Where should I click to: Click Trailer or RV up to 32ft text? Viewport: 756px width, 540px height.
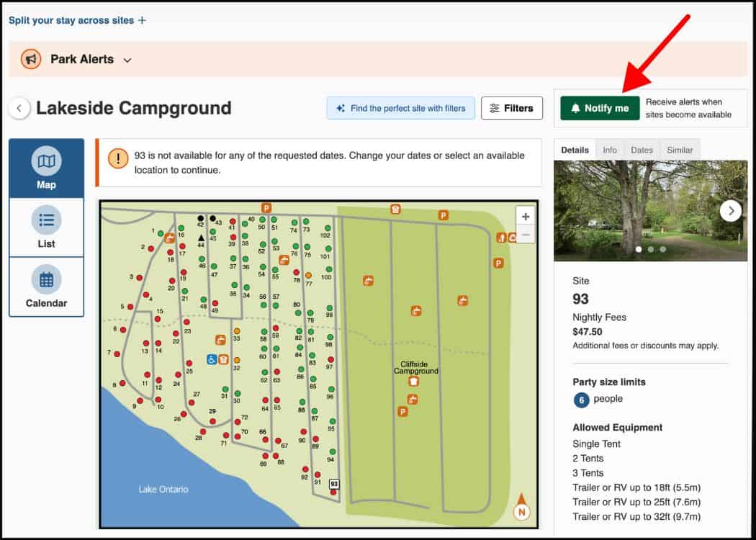tap(636, 516)
